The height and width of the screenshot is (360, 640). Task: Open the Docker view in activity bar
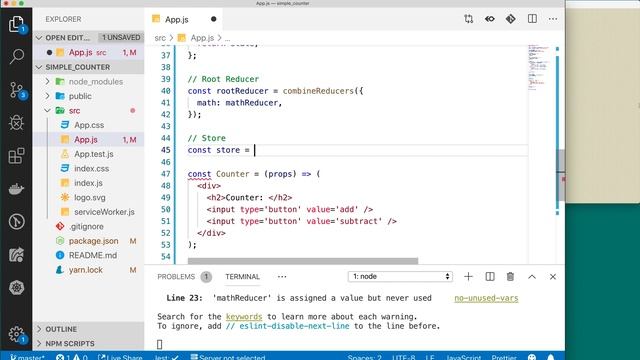16,189
